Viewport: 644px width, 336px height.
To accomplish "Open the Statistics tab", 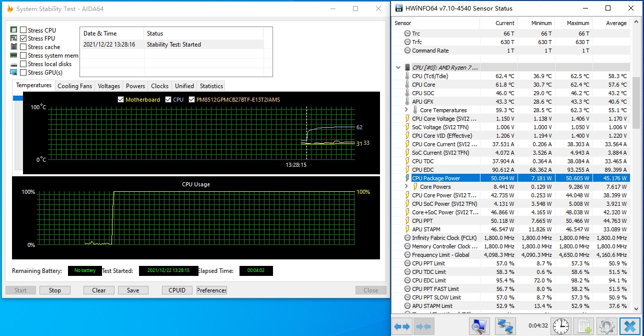I will tap(211, 86).
